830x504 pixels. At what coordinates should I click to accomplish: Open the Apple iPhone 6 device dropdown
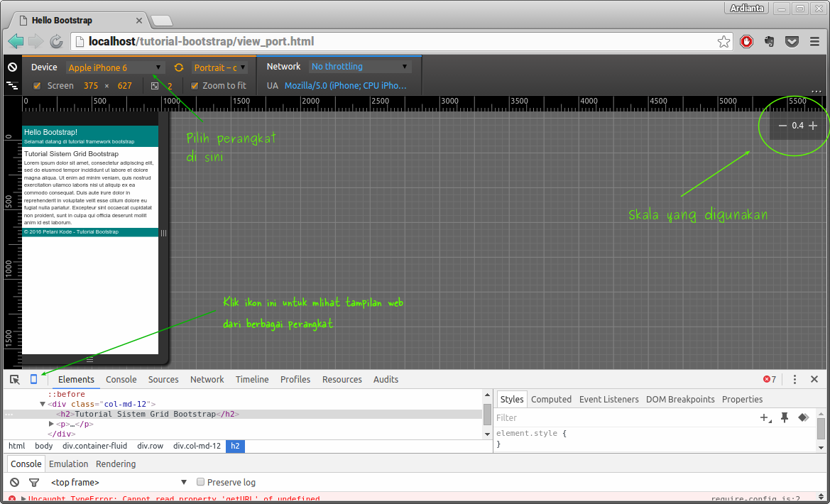(116, 67)
